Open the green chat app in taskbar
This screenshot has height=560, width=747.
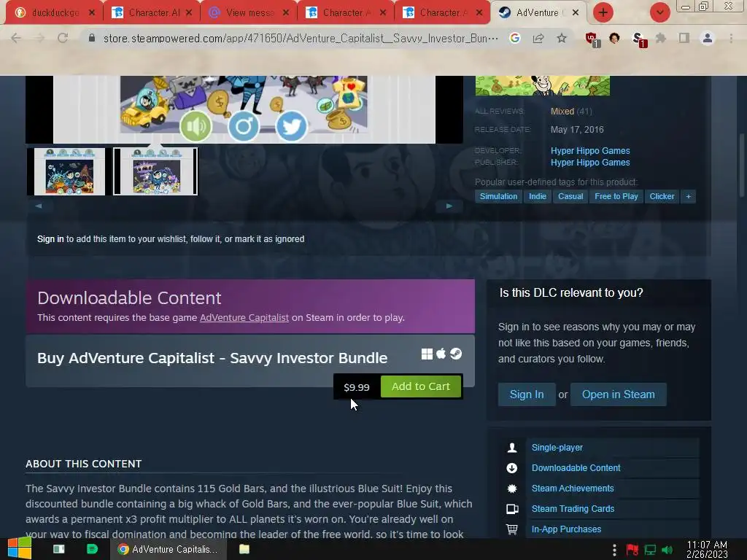click(x=92, y=549)
